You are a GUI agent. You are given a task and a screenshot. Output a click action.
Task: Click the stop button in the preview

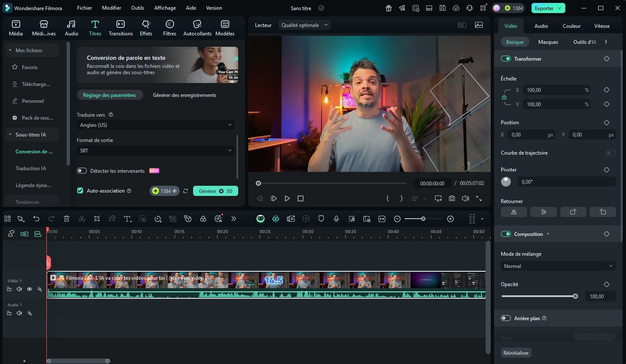point(301,198)
